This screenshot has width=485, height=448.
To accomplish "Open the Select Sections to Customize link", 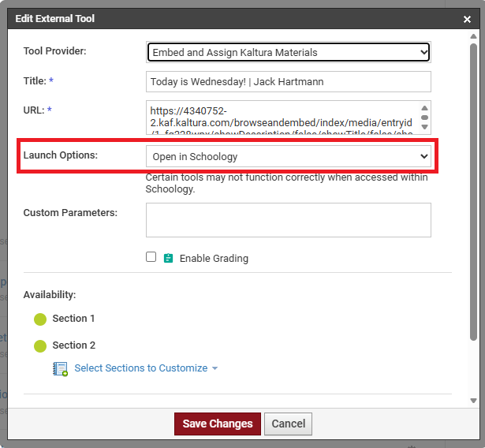I will pyautogui.click(x=140, y=368).
